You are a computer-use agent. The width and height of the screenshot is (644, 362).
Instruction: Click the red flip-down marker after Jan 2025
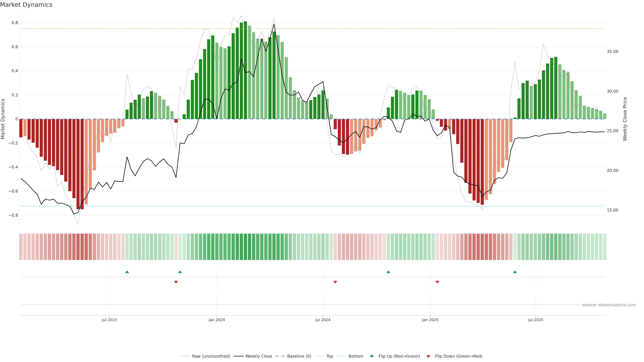[x=437, y=282]
